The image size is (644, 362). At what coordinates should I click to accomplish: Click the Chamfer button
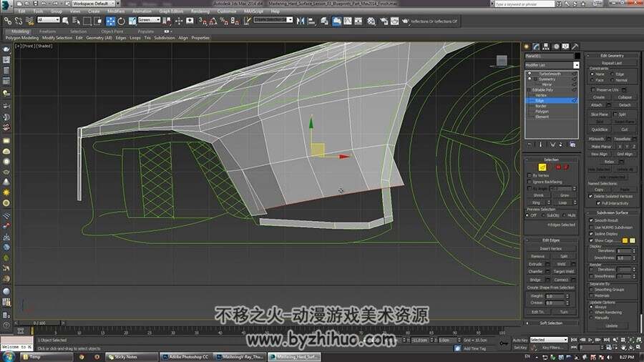point(535,271)
